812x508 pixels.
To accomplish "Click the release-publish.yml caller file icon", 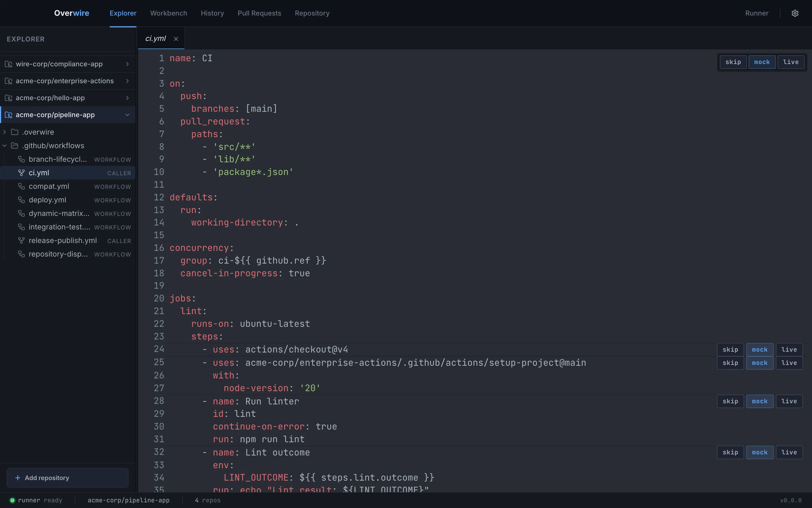I will (x=21, y=240).
